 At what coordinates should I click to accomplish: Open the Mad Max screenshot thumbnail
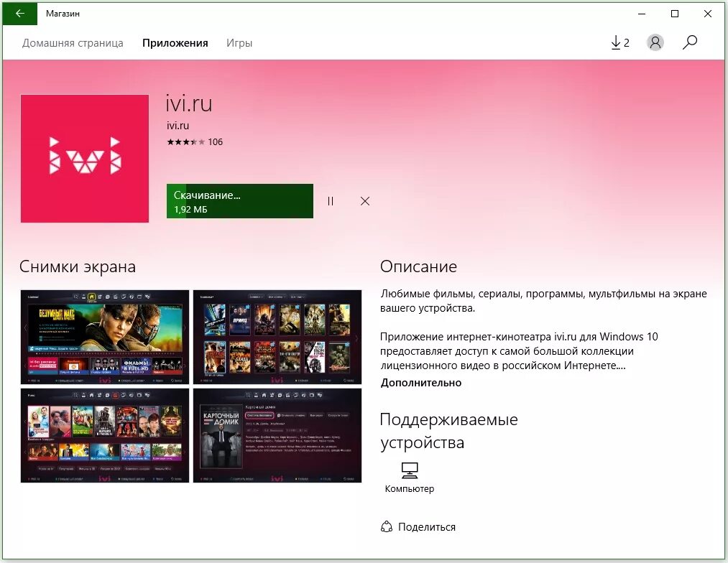pyautogui.click(x=105, y=337)
